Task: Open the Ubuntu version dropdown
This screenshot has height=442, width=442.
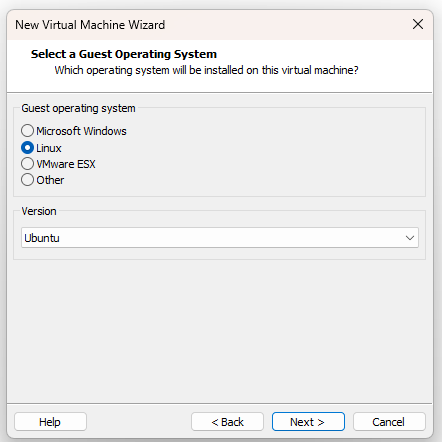Action: [220, 238]
